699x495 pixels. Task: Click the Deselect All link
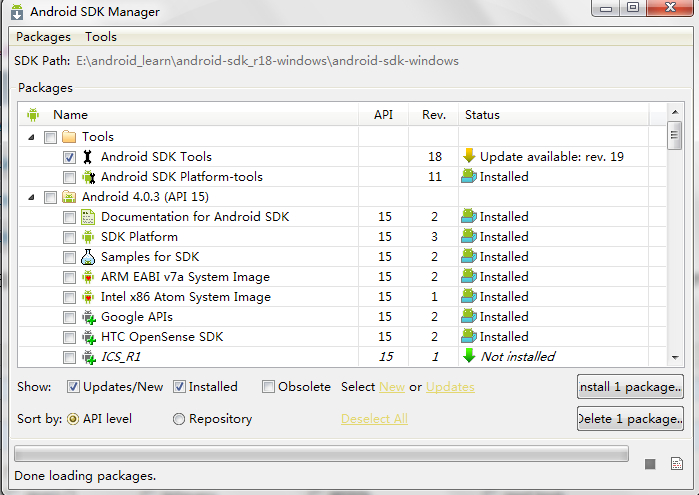point(374,419)
